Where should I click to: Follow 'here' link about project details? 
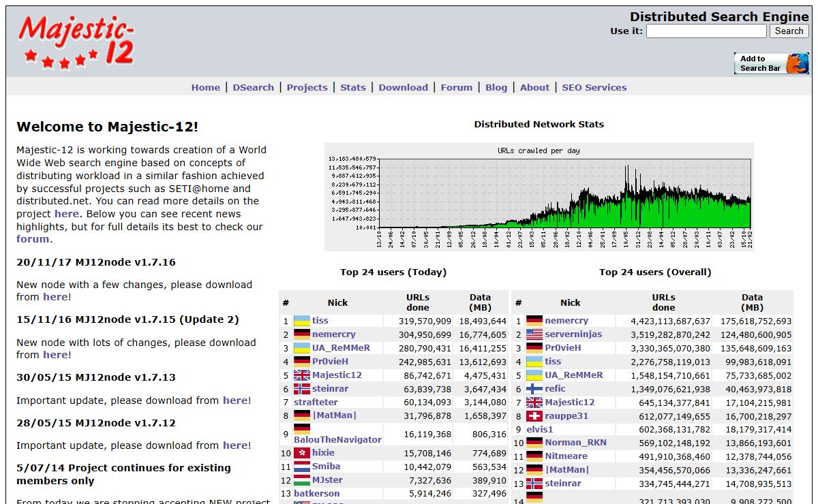[x=67, y=214]
